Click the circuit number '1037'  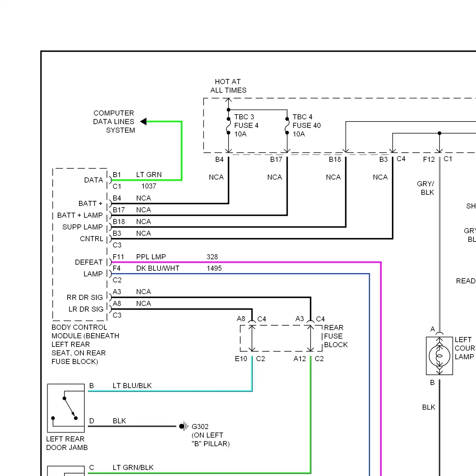(x=149, y=186)
